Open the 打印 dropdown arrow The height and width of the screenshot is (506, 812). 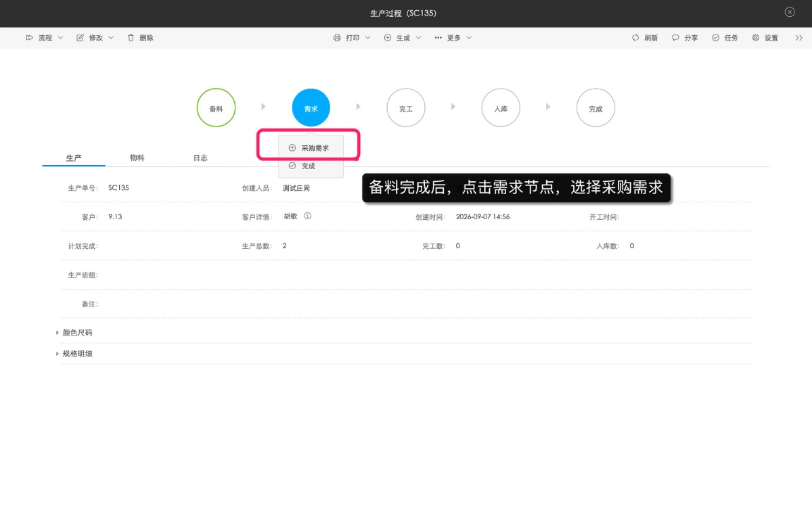368,38
